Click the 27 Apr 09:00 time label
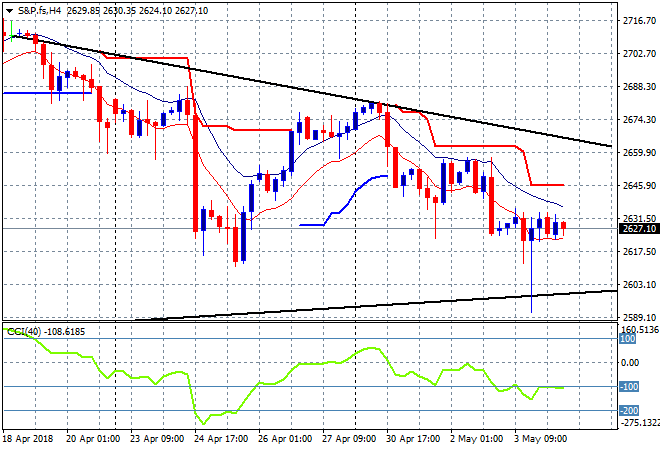 (x=349, y=439)
